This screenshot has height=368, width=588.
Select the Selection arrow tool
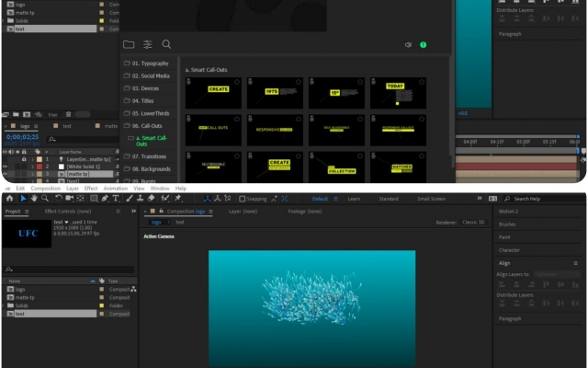point(23,199)
